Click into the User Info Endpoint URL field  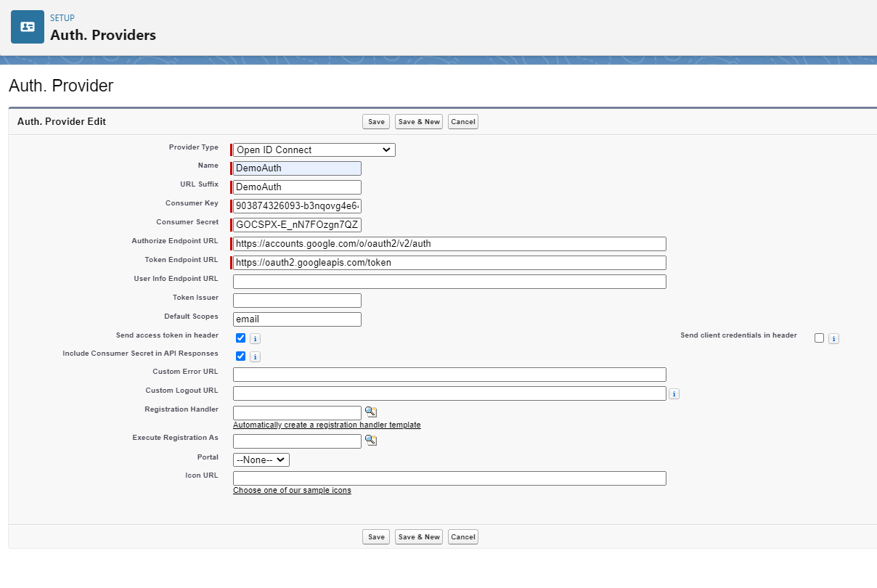coord(449,282)
